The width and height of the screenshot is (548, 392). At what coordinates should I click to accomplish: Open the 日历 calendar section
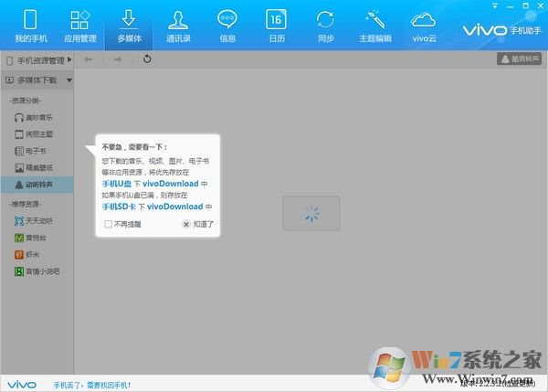pyautogui.click(x=275, y=26)
